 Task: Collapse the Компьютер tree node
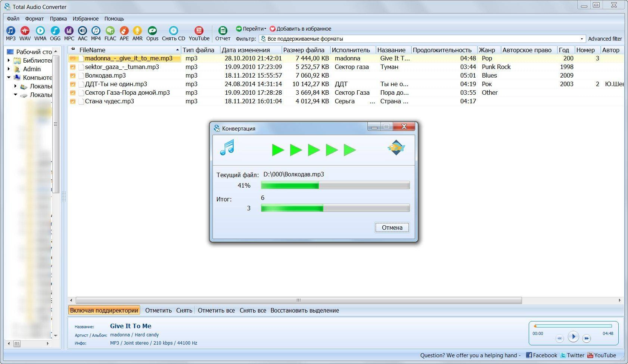pos(9,78)
